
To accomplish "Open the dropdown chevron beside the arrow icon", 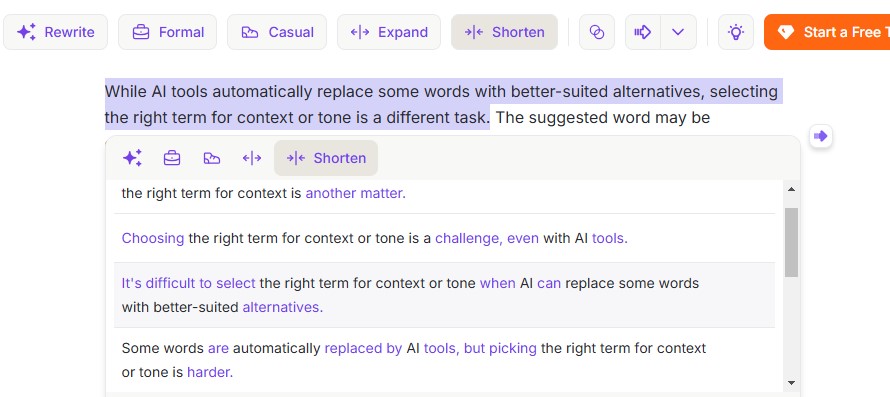I will pos(678,32).
